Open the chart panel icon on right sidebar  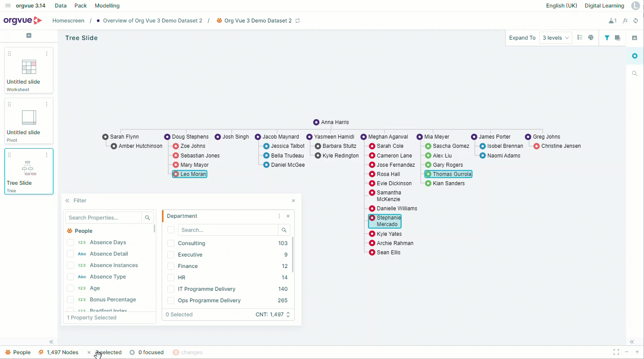(634, 38)
